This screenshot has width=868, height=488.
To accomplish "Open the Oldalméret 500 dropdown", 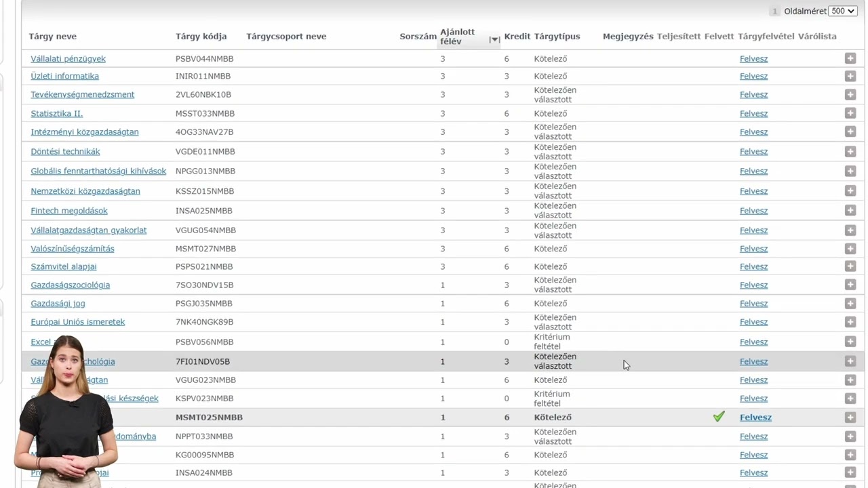I will [843, 11].
